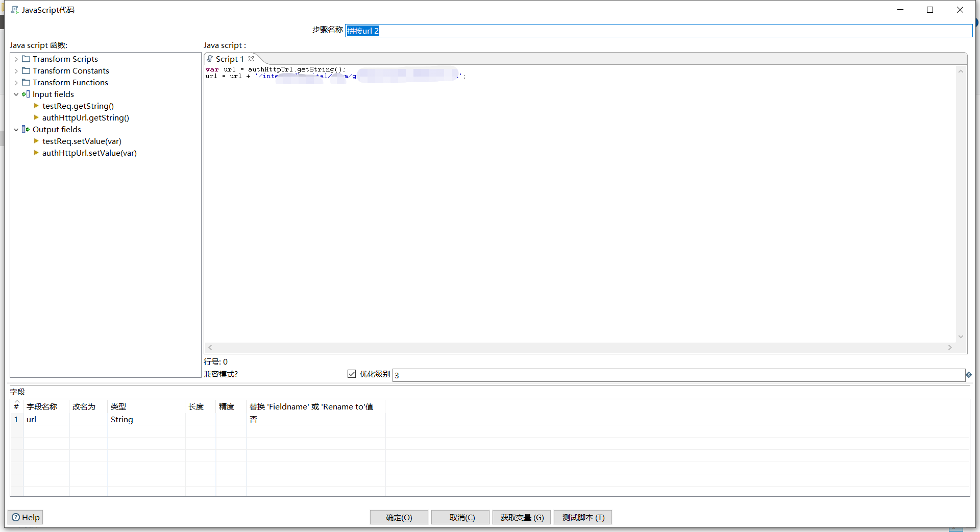Switch to the Script 1 tab

coord(230,59)
